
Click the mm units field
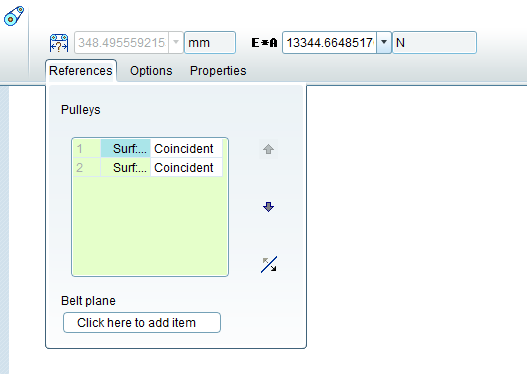click(x=210, y=43)
